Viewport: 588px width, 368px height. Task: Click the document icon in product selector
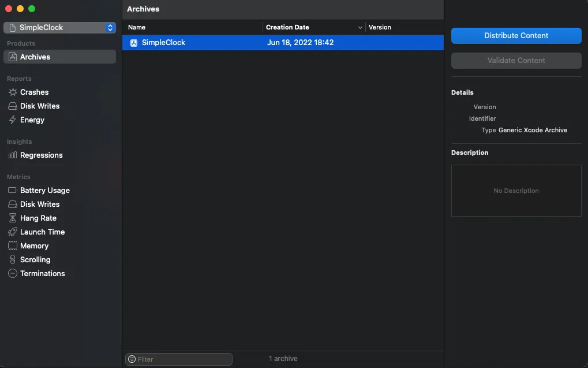pyautogui.click(x=12, y=27)
